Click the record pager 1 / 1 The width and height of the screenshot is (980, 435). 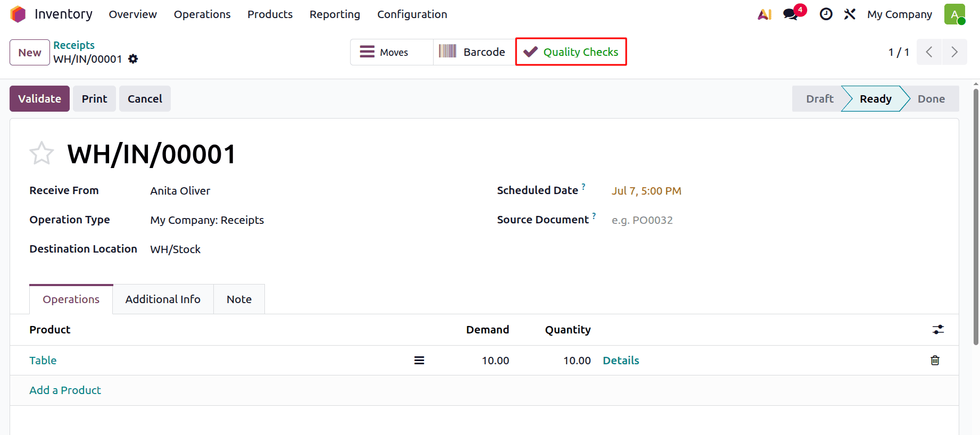coord(899,52)
